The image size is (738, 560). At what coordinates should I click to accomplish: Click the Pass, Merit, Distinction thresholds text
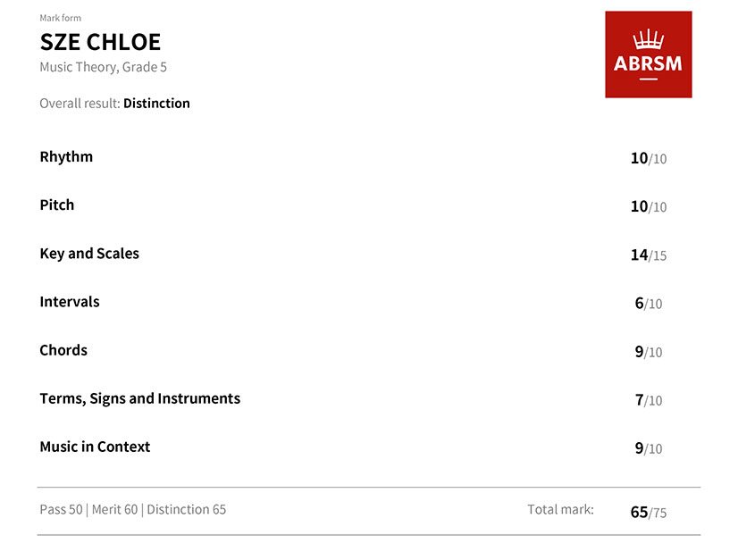133,510
